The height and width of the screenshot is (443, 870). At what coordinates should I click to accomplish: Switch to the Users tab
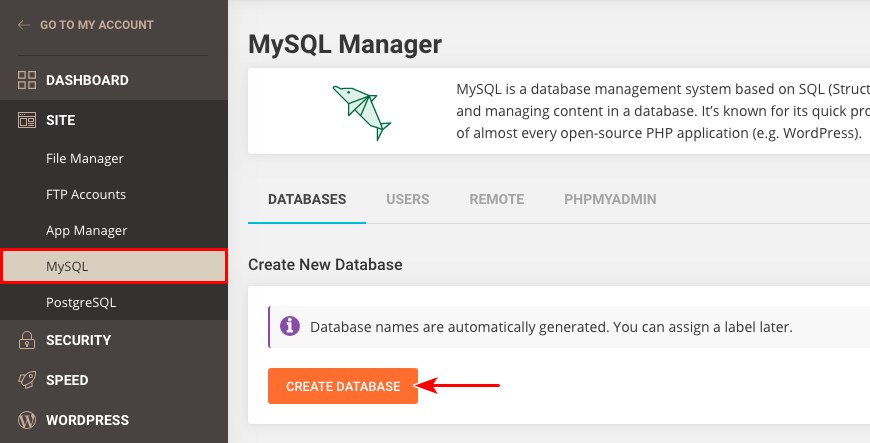click(408, 199)
